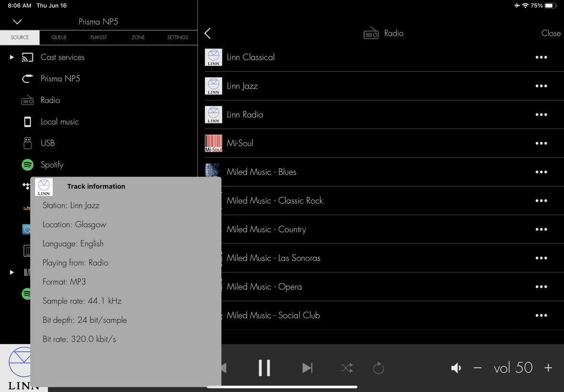564x392 pixels.
Task: Open more options for Miled Music - Country
Action: (541, 229)
